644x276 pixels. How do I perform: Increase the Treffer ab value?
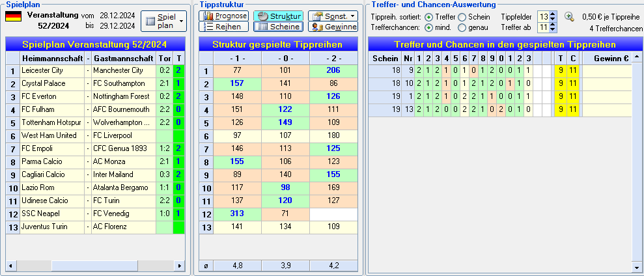coord(552,25)
